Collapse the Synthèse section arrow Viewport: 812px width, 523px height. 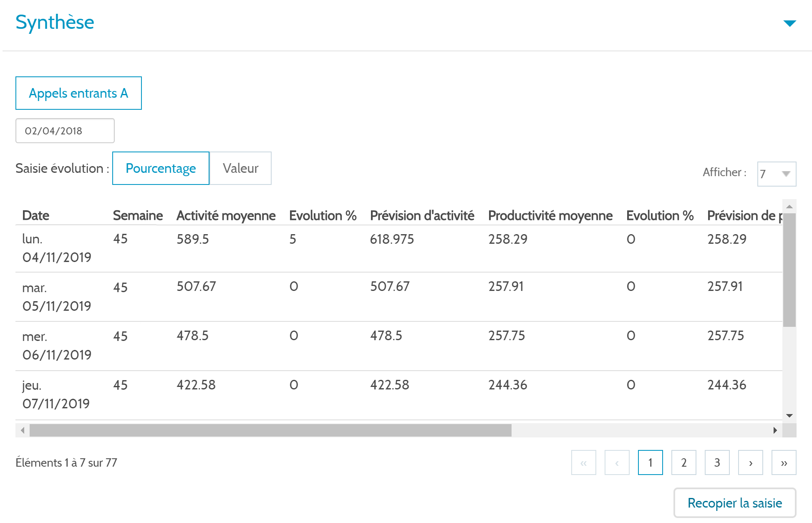(789, 23)
